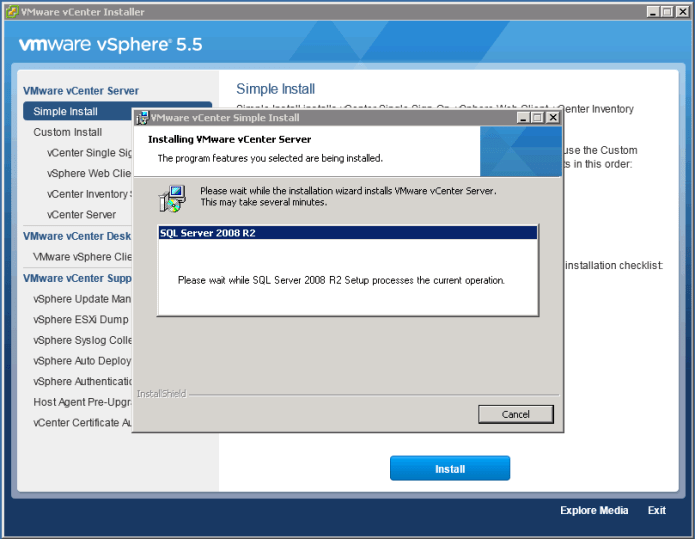695x539 pixels.
Task: Open vSphere Authentication Proxy entry
Action: [82, 381]
